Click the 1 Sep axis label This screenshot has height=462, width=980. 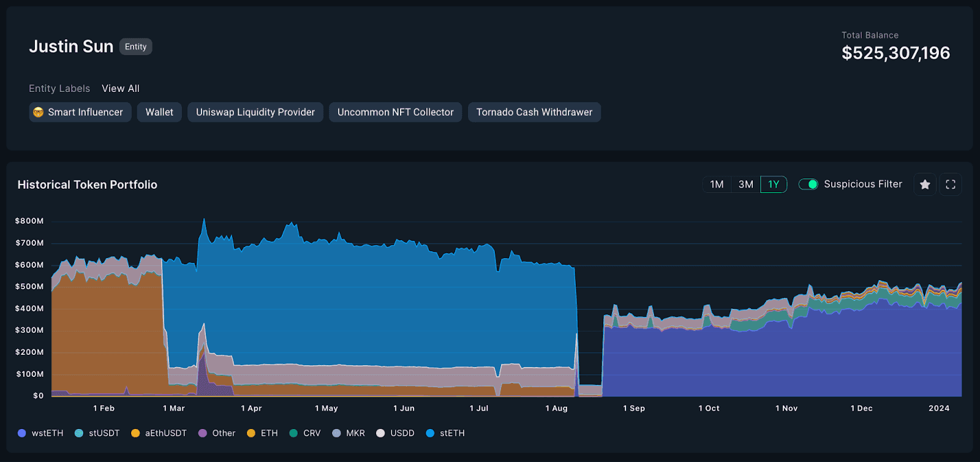click(634, 408)
